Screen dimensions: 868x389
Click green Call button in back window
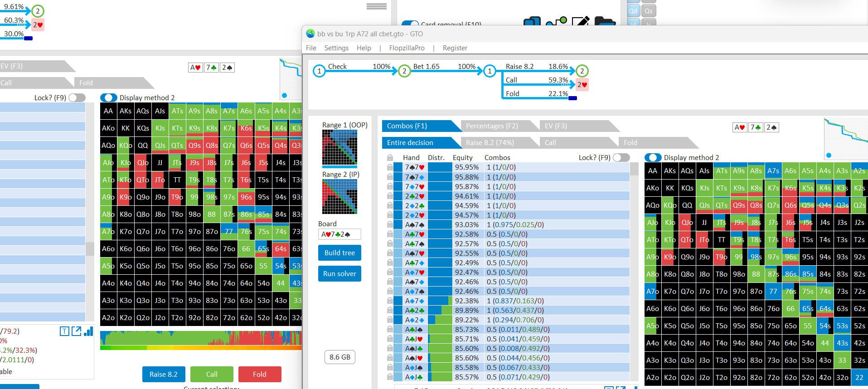pyautogui.click(x=212, y=374)
